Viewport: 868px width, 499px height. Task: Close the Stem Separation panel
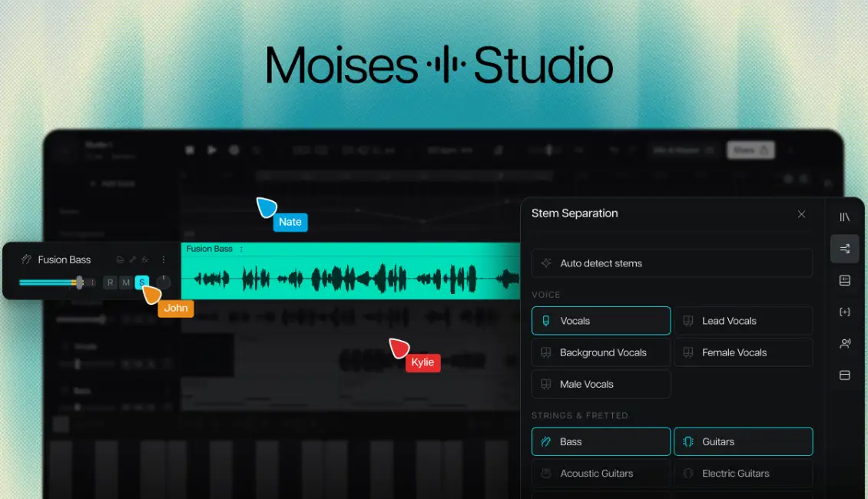coord(801,214)
